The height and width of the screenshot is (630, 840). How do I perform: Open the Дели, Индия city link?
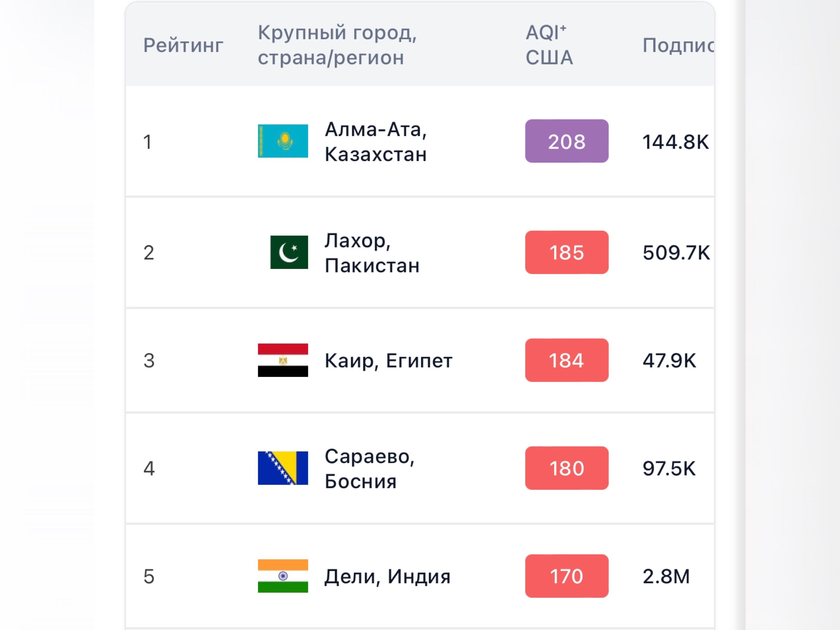(x=387, y=576)
